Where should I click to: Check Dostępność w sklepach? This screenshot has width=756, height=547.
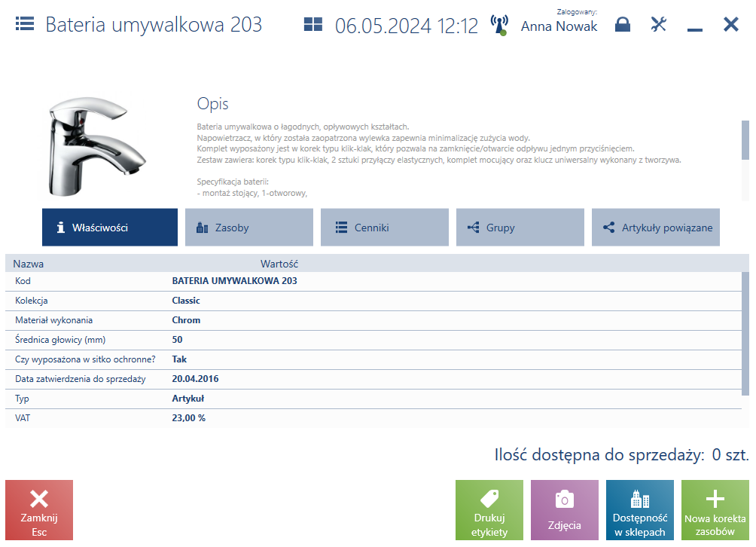pyautogui.click(x=640, y=510)
